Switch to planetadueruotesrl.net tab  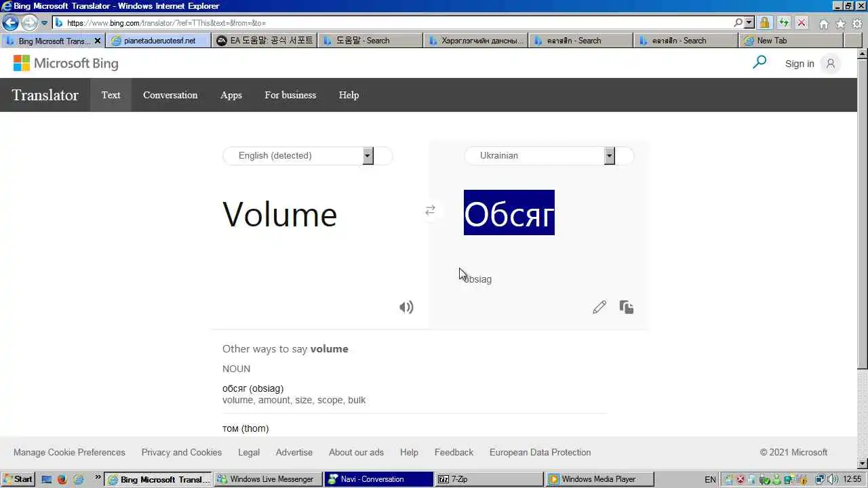(159, 41)
